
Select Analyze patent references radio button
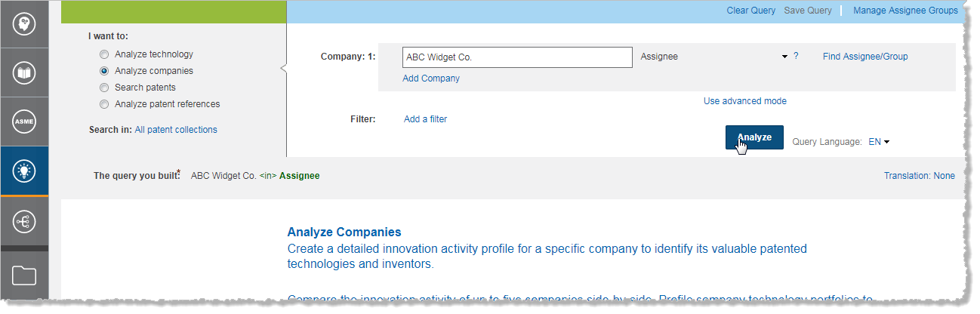click(104, 104)
